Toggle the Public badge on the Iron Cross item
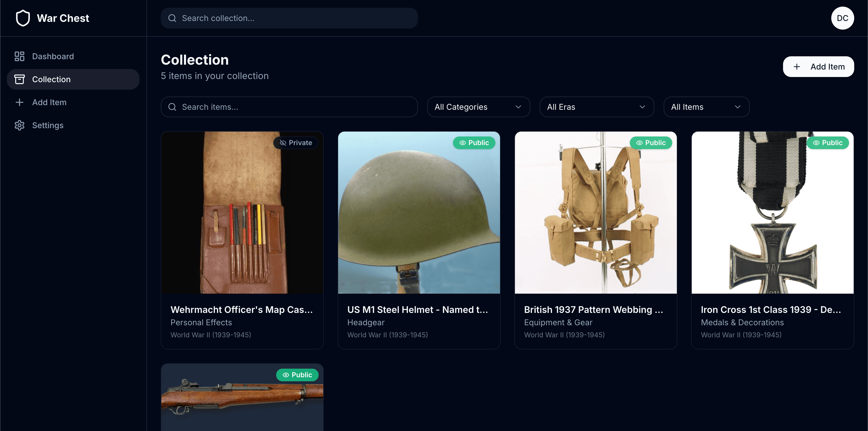This screenshot has height=431, width=868. pos(828,143)
